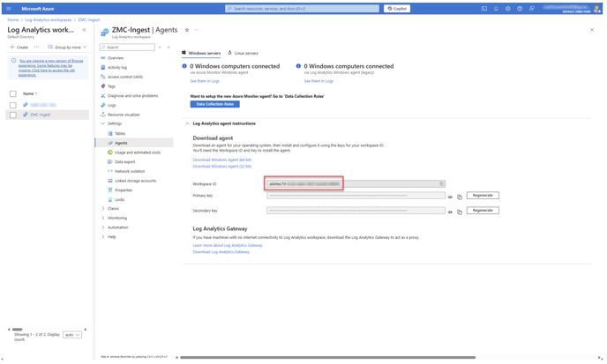The height and width of the screenshot is (364, 607).
Task: Open Overview in the resource menu
Action: click(x=116, y=58)
